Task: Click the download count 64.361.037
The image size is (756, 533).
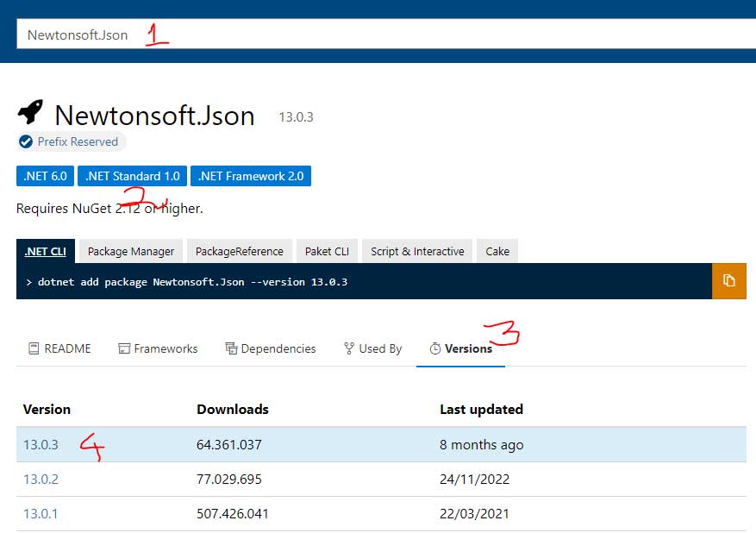Action: click(229, 444)
